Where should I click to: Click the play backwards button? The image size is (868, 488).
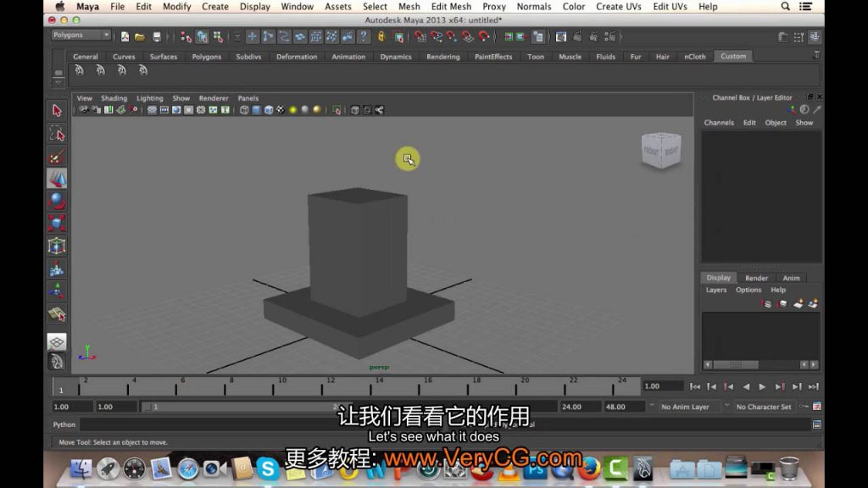746,386
